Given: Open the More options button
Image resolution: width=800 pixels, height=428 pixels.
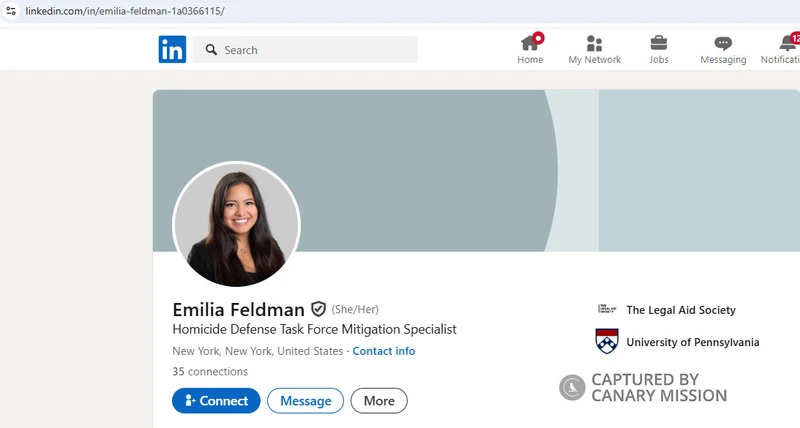Looking at the screenshot, I should click(379, 400).
